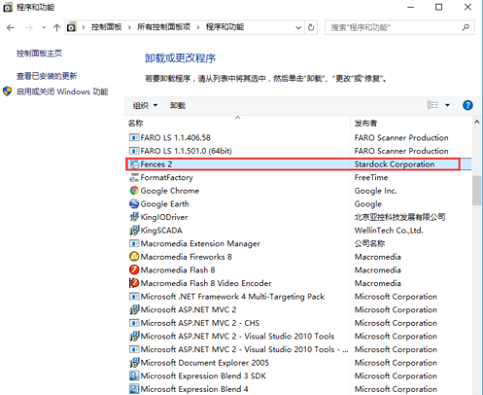Select FARO LS 1.1.406.58 icon
The width and height of the screenshot is (483, 395).
tap(134, 137)
